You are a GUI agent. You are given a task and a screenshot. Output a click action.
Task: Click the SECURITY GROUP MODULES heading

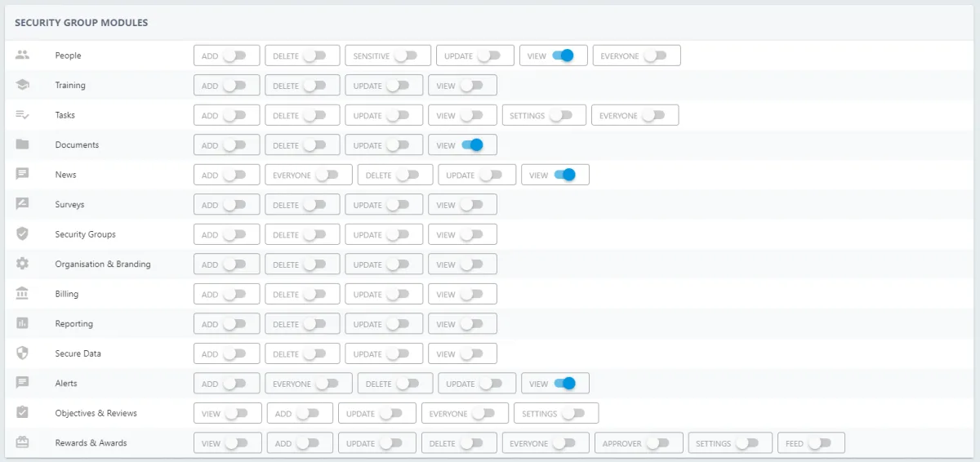(x=82, y=23)
